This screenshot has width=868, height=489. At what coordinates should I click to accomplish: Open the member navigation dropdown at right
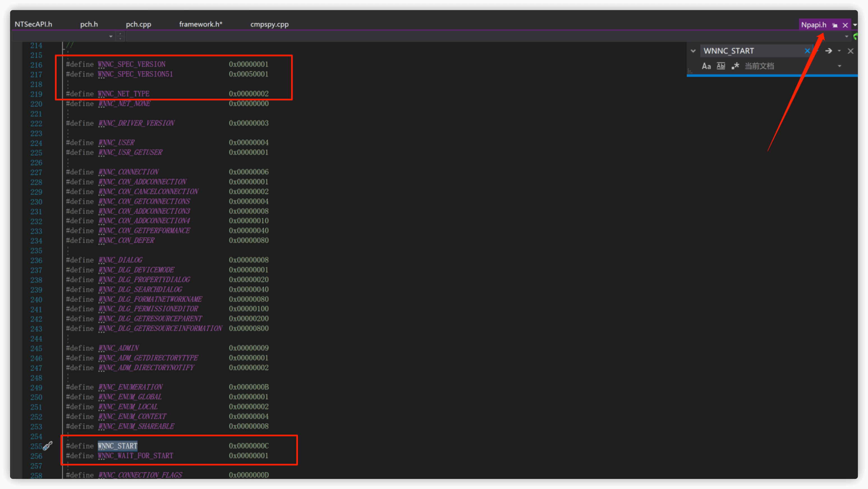click(846, 36)
